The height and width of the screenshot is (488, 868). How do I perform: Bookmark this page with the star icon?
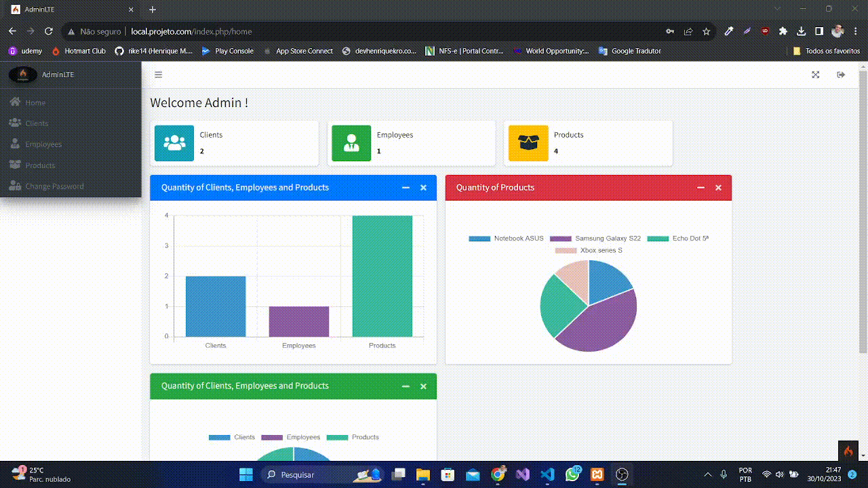[x=706, y=31]
